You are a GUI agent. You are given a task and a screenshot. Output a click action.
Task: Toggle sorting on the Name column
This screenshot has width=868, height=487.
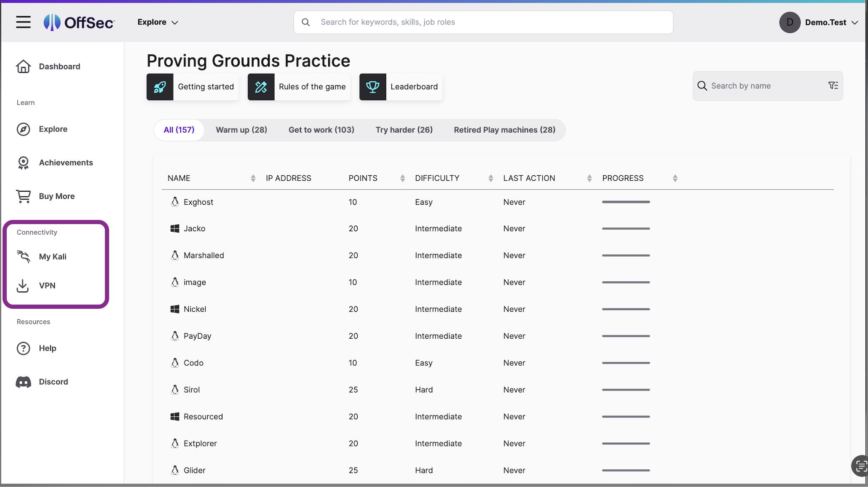[x=253, y=178]
